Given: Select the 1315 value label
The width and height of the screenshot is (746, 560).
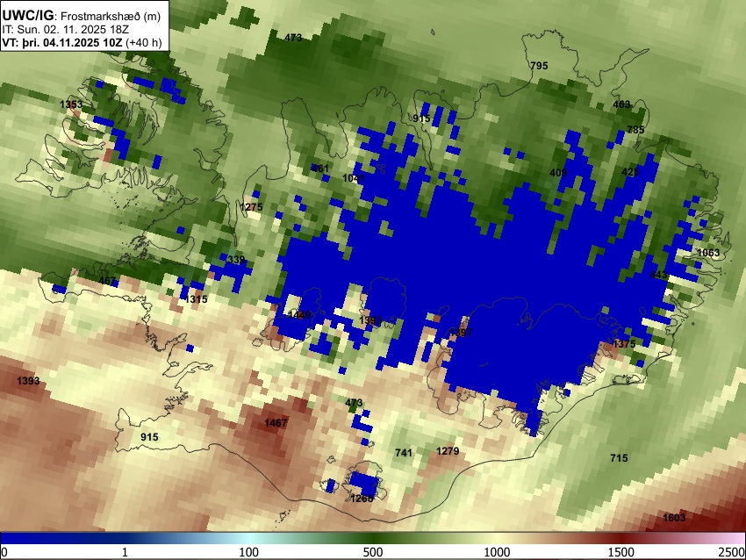Looking at the screenshot, I should coord(196,299).
